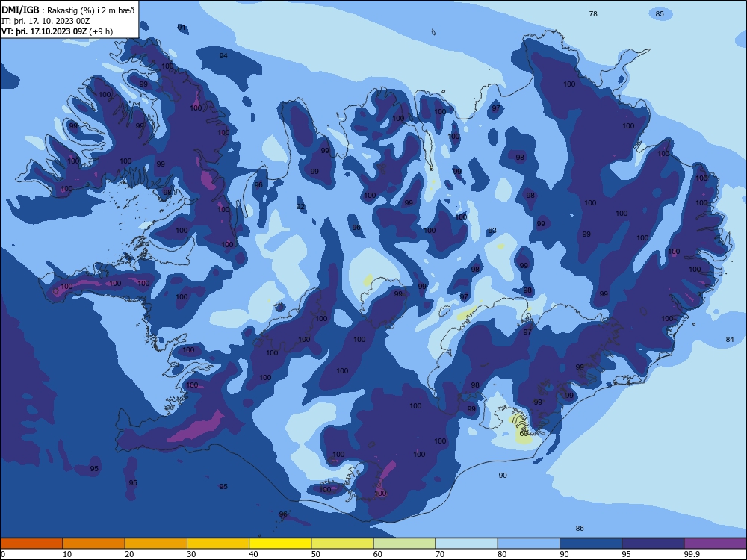Click the valid time line 'VT: þri. 17.10.2023 09Z (+9 h)'

58,31
